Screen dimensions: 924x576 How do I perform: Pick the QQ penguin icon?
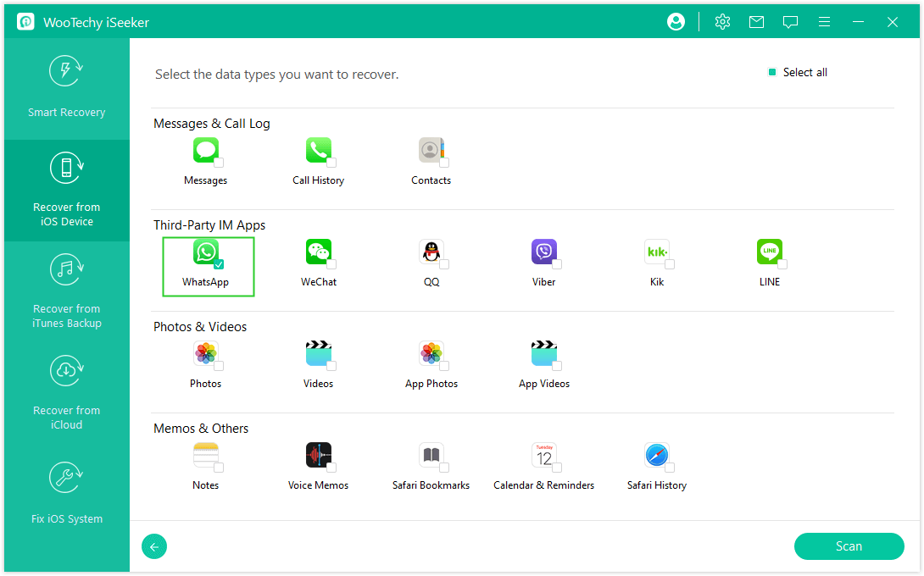431,252
